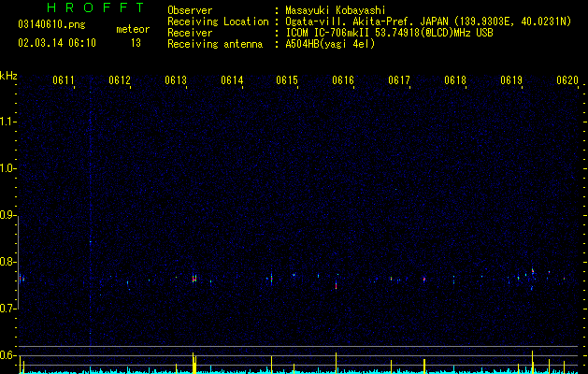Click the 0620 time marker
The width and height of the screenshot is (588, 374).
[567, 79]
